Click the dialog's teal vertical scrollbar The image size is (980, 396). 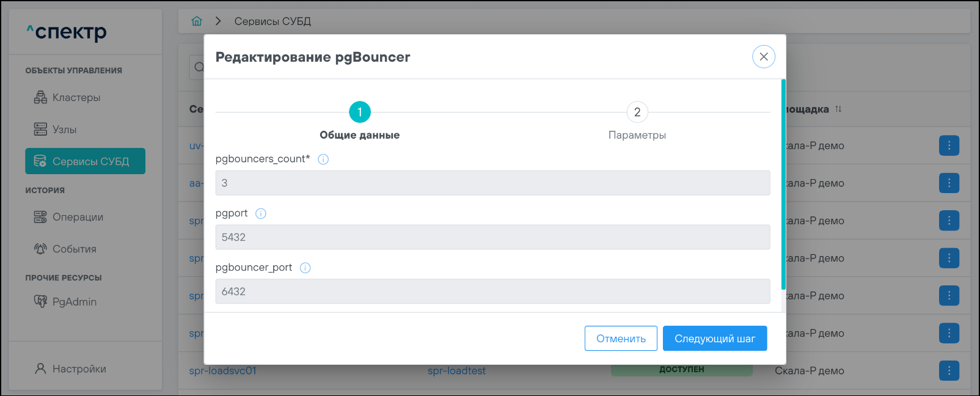click(x=783, y=183)
